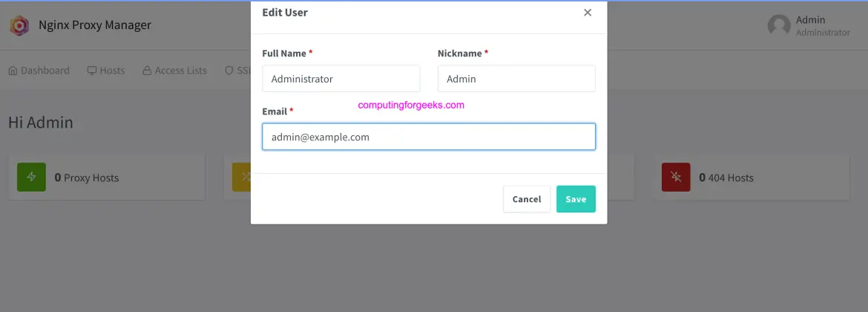Cancel the user edit
868x312 pixels.
(527, 199)
